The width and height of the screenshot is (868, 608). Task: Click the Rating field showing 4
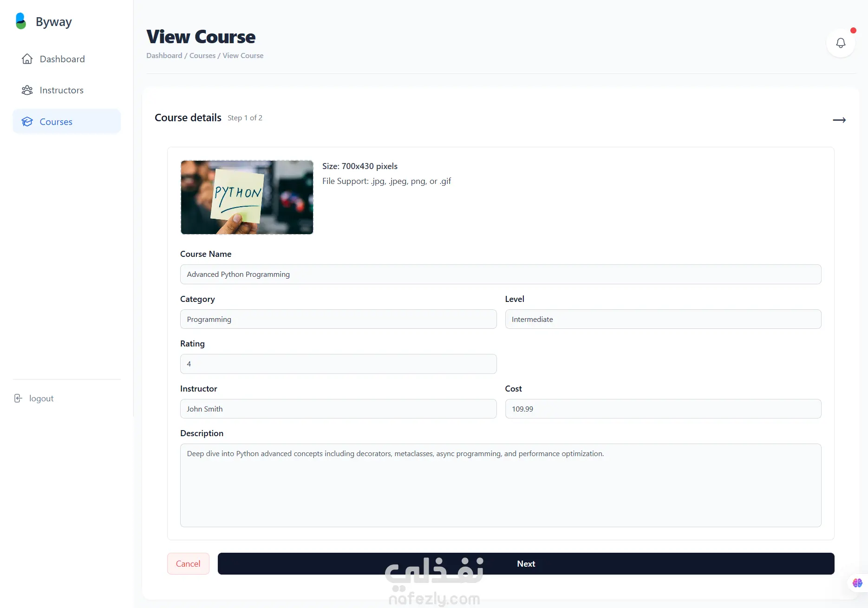tap(339, 364)
